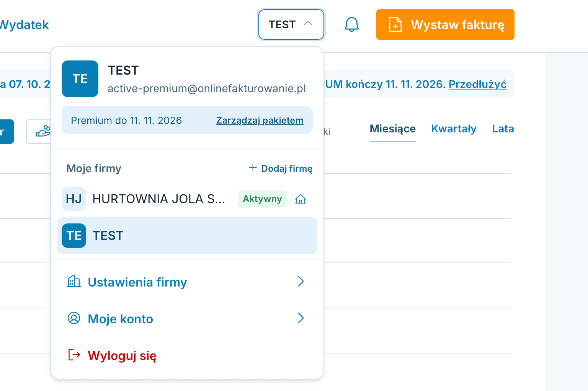Click the HJ company initials avatar
This screenshot has width=588, height=391.
tap(74, 199)
